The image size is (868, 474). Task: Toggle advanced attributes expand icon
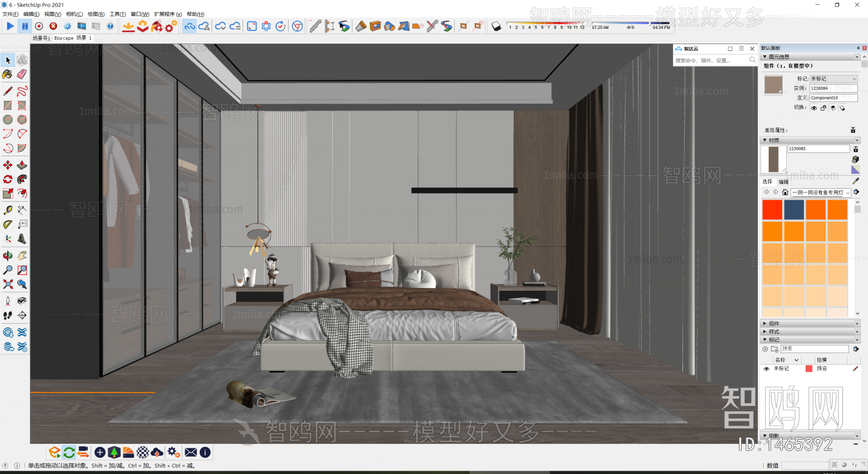(853, 130)
